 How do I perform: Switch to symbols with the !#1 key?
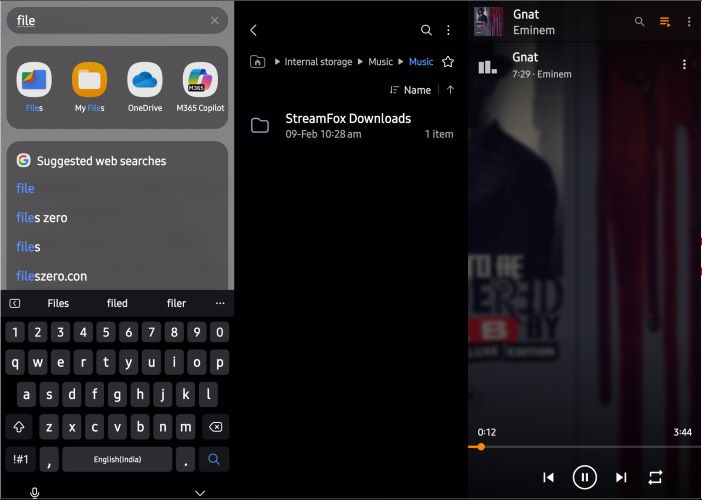[x=21, y=459]
